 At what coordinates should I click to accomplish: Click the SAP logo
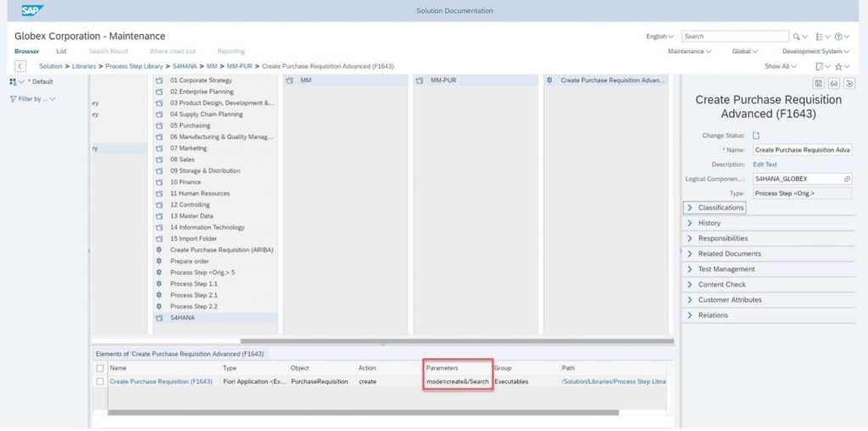(33, 10)
